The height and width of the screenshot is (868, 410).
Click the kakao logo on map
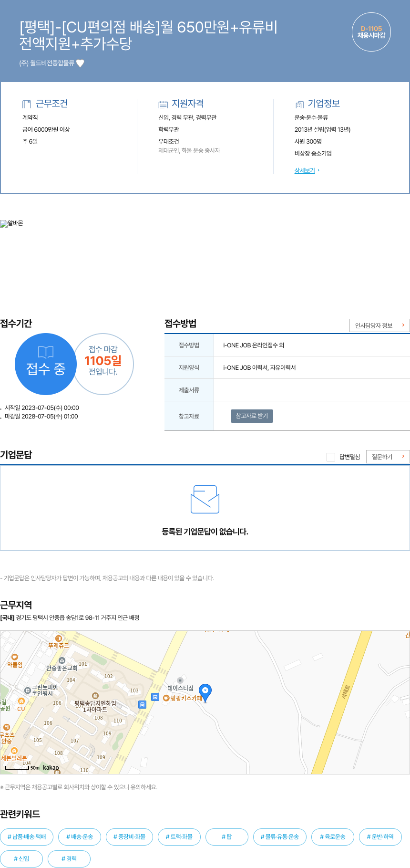(51, 767)
